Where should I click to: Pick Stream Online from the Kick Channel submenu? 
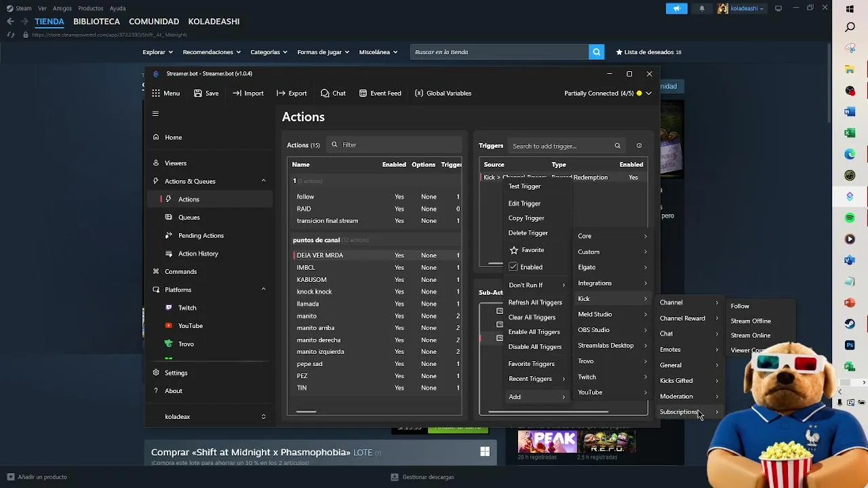(x=751, y=335)
